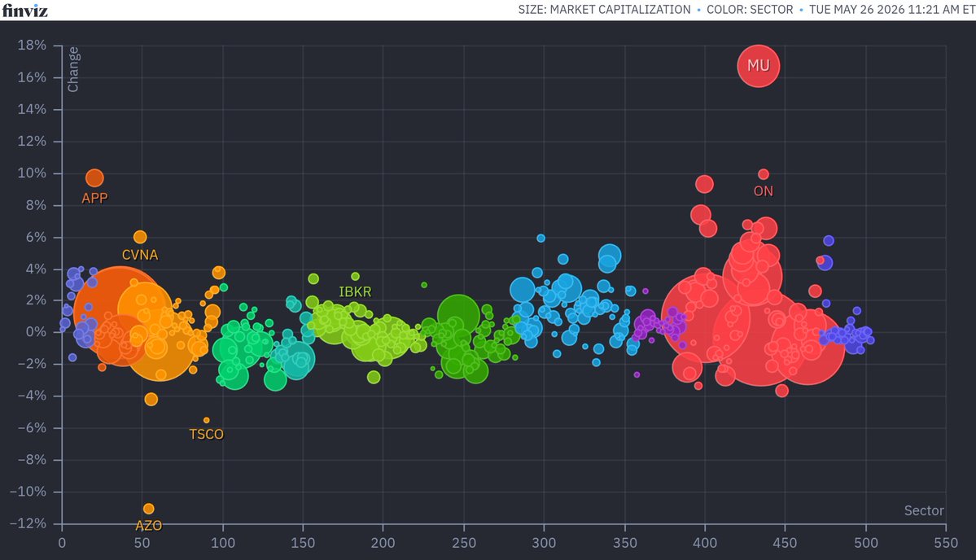Click the APP bubble near 10%
The width and height of the screenshot is (976, 560).
click(94, 178)
